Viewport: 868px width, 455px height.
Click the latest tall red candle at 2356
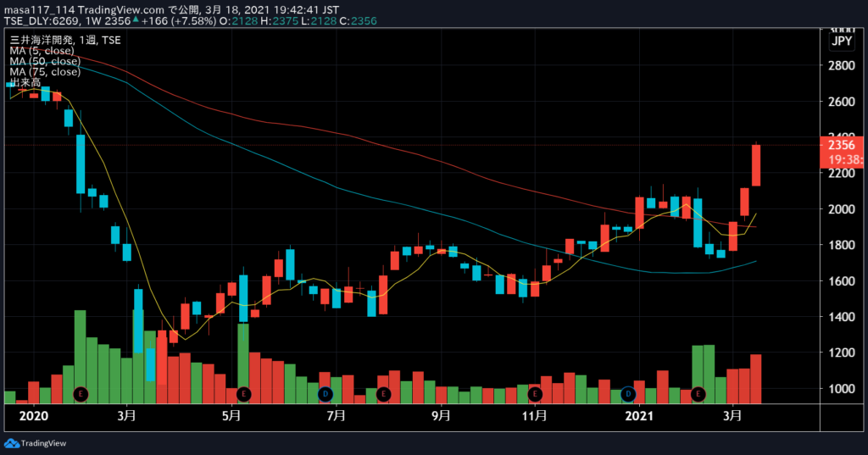[755, 165]
